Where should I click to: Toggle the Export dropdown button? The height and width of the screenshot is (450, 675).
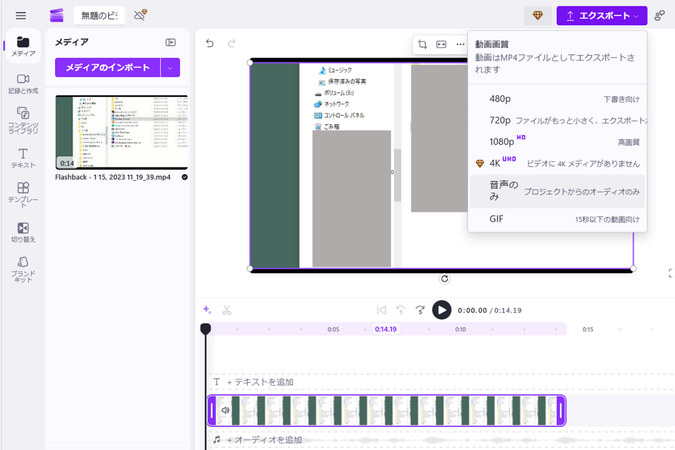tap(601, 16)
